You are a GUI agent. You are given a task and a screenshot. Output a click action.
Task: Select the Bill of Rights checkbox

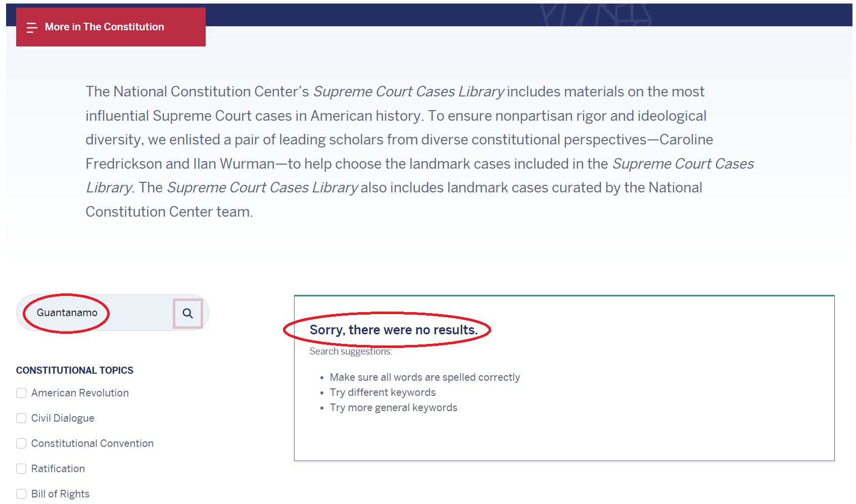(21, 494)
